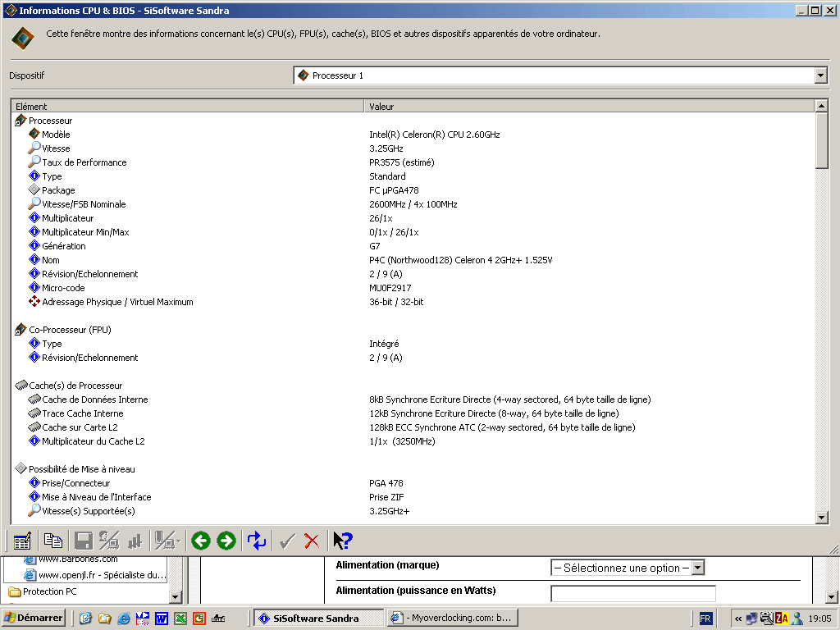The height and width of the screenshot is (630, 840).
Task: Go back with green left arrow
Action: pos(201,541)
